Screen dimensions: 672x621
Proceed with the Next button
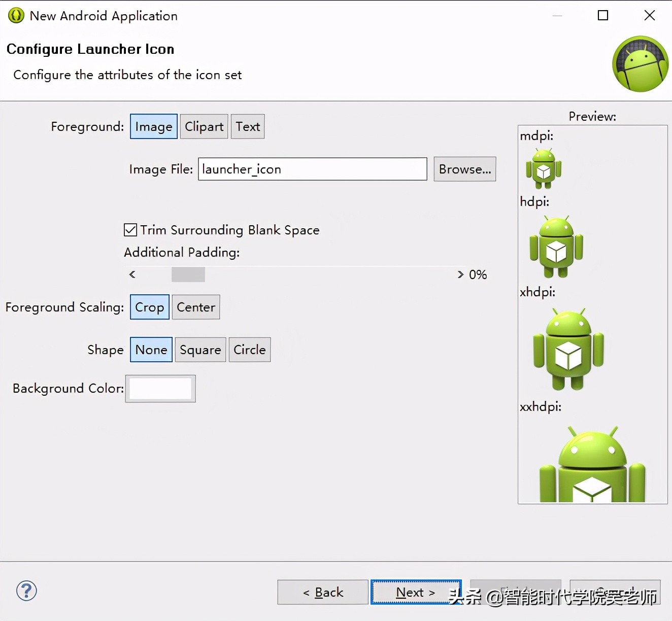coord(416,592)
